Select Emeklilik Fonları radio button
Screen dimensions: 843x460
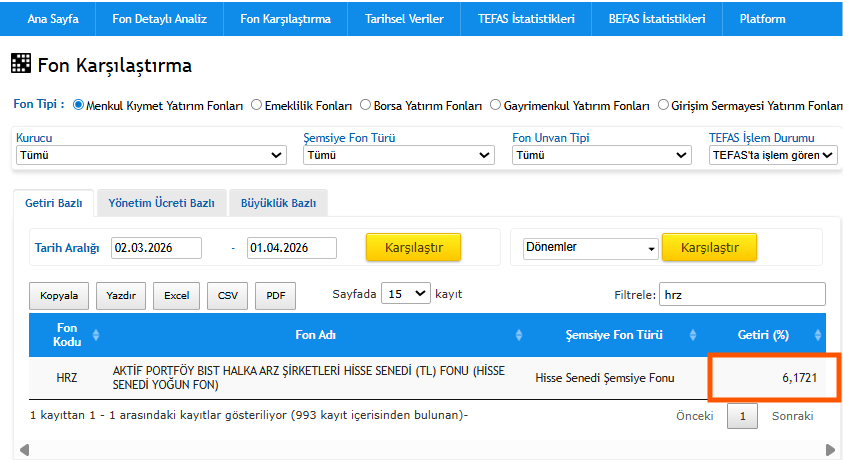256,105
